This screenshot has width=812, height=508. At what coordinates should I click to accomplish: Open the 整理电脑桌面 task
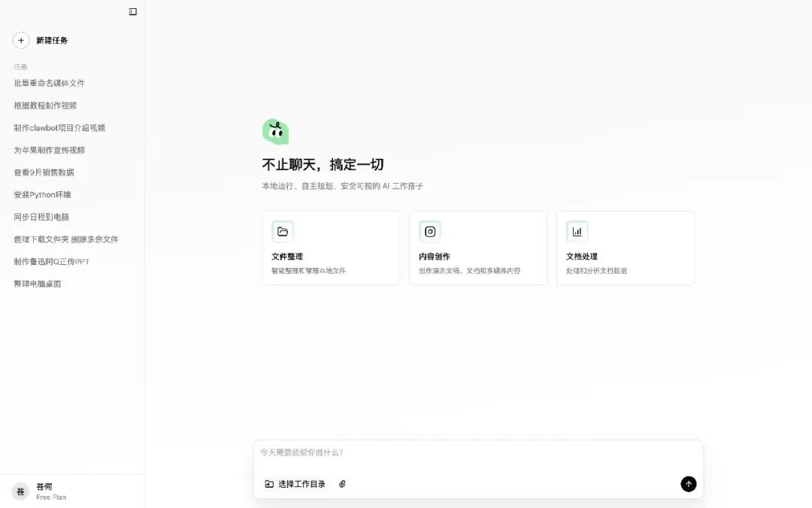click(38, 283)
